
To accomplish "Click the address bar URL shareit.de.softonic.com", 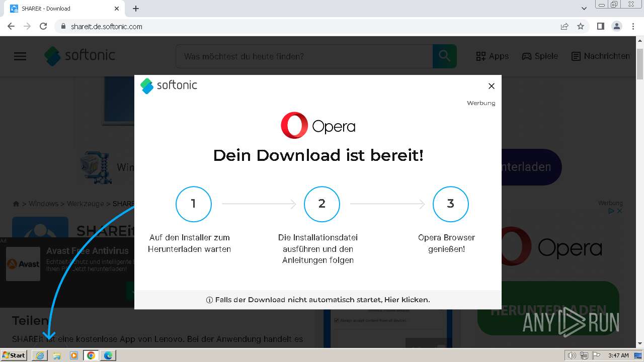I will [x=107, y=27].
